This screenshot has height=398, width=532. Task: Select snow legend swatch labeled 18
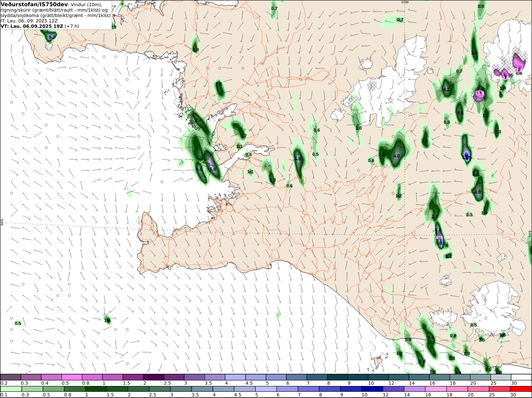point(460,377)
